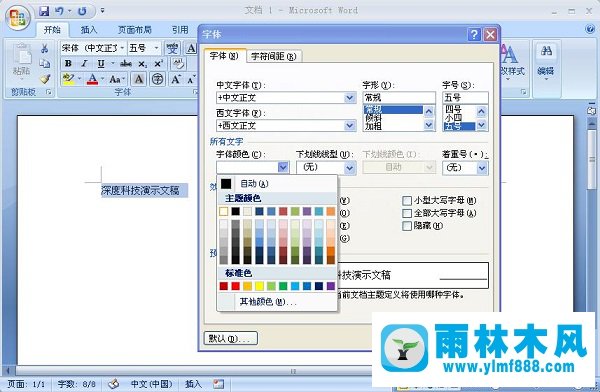The height and width of the screenshot is (392, 600).
Task: Open the 页面布局 ribbon tab
Action: coord(134,29)
